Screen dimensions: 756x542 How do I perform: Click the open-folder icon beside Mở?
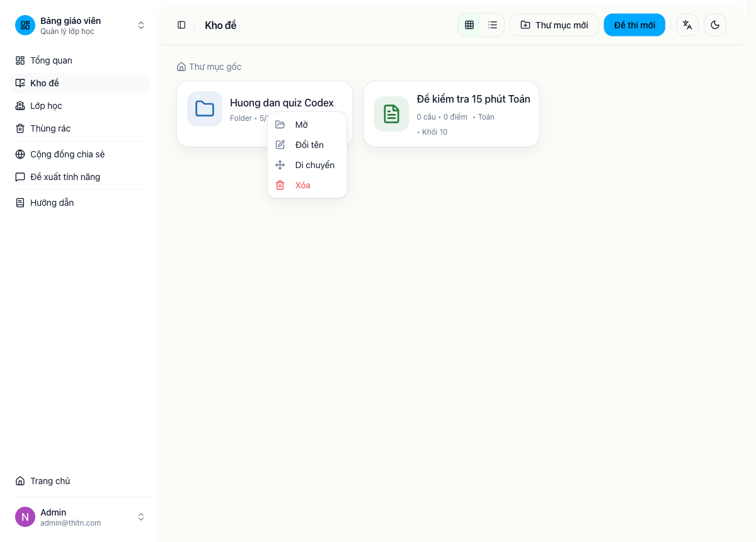tap(280, 125)
